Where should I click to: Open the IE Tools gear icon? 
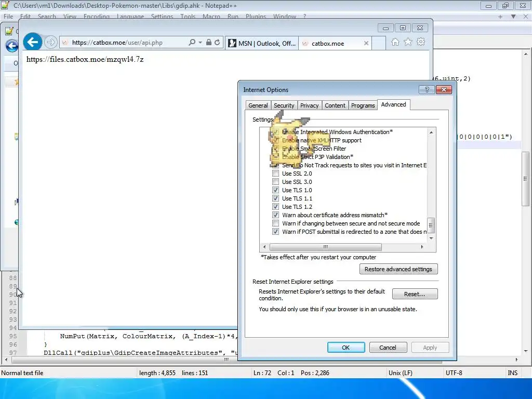[x=421, y=42]
